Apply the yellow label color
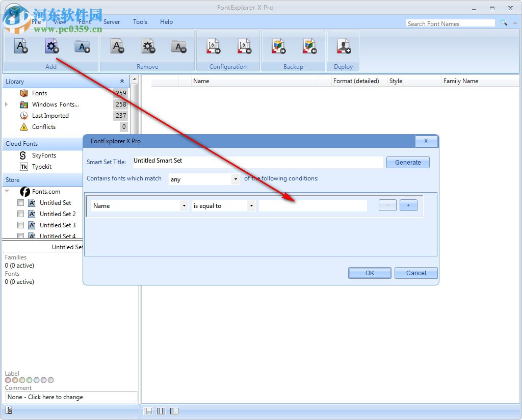 (x=22, y=380)
